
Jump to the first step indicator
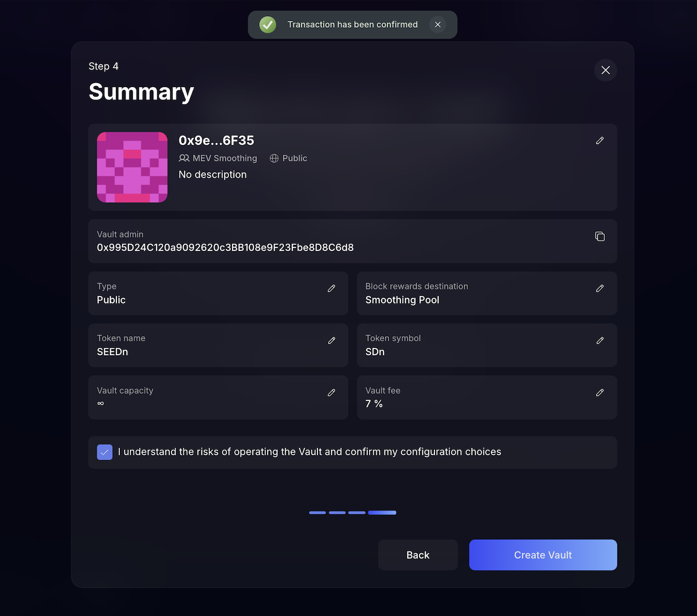(x=317, y=513)
